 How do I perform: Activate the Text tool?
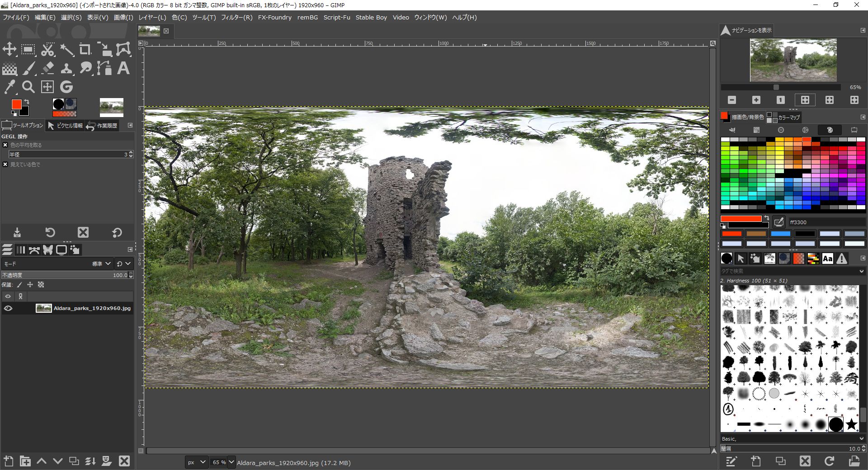(x=123, y=69)
